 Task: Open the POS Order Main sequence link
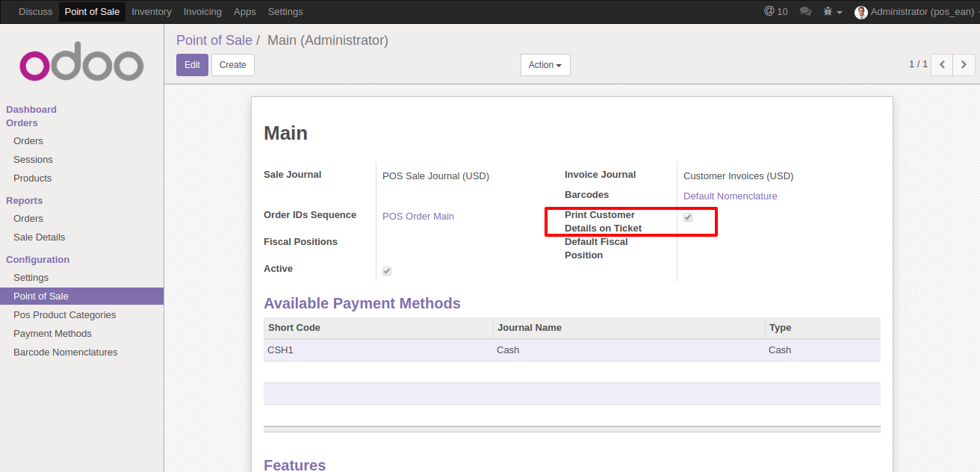418,216
